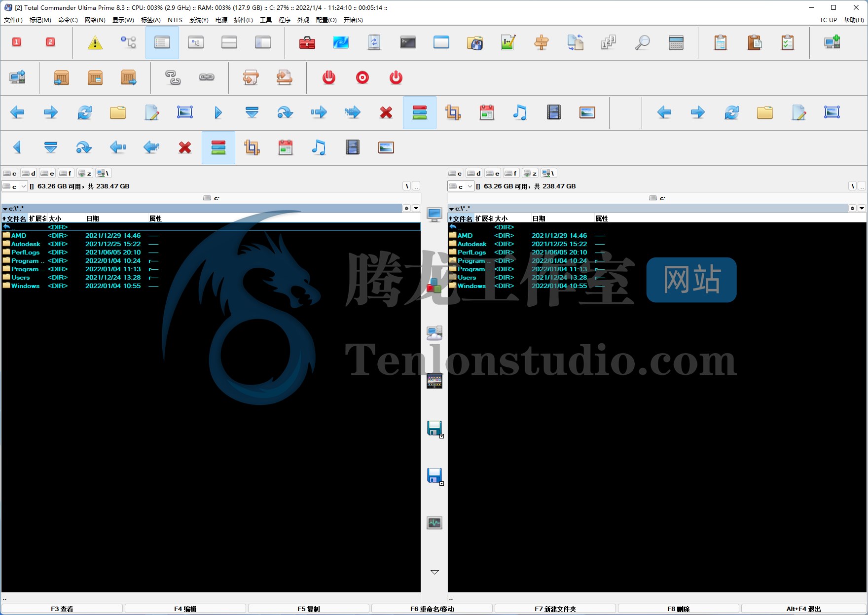This screenshot has width=868, height=615.
Task: Open the 帮助(H) menu
Action: click(854, 20)
